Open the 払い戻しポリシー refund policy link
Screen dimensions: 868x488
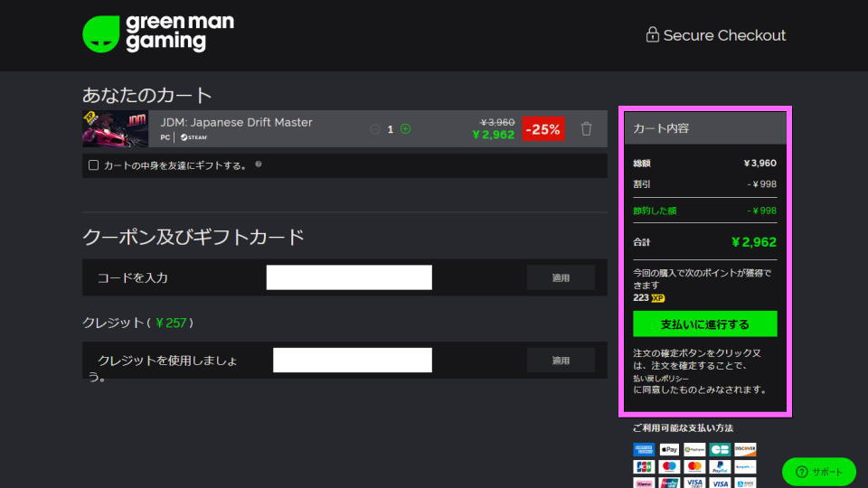[661, 379]
